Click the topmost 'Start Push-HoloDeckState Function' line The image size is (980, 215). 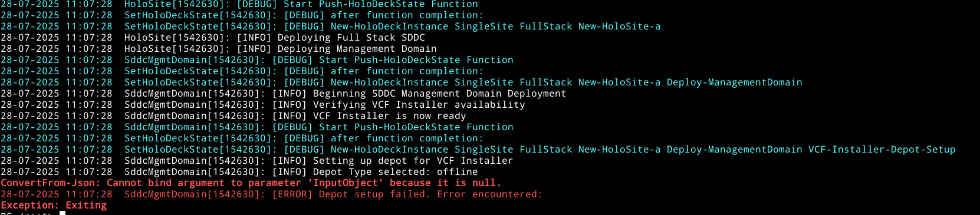coord(239,4)
